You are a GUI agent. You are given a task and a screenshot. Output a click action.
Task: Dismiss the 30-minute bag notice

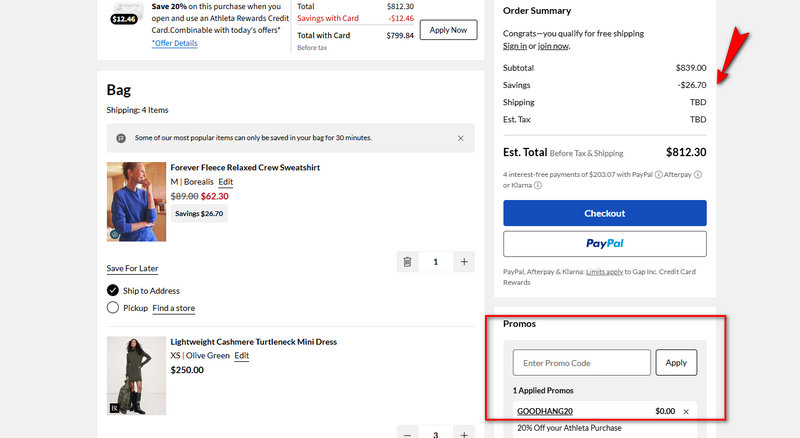coord(460,138)
